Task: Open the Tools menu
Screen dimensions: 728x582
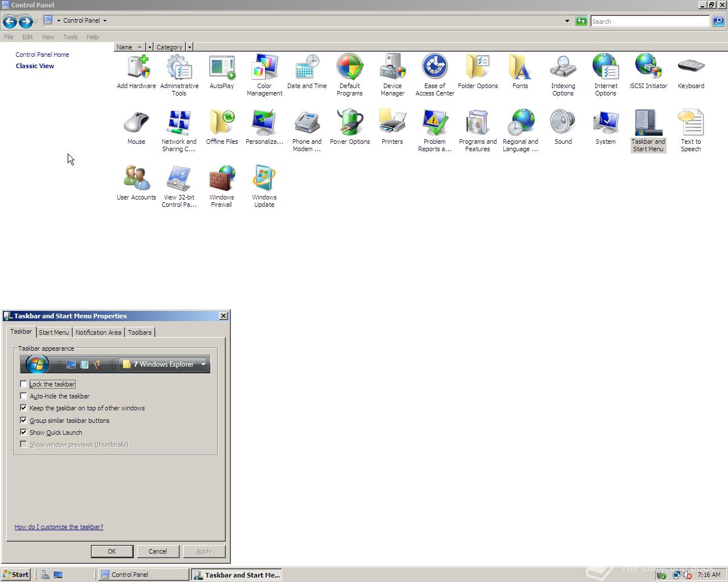Action: 71,37
